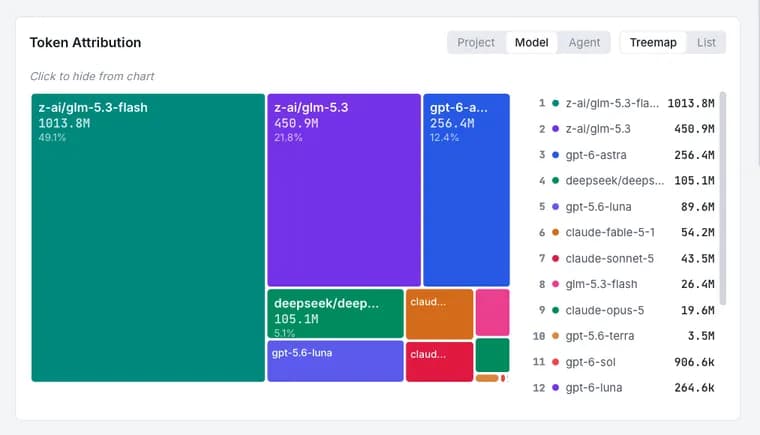The height and width of the screenshot is (435, 760).
Task: Select the Model grouping tab
Action: [531, 43]
